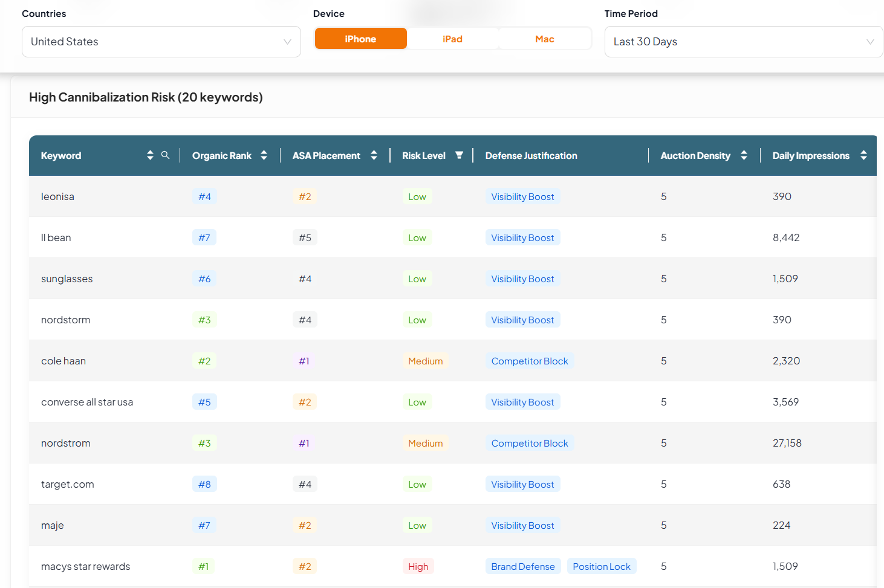Image resolution: width=884 pixels, height=588 pixels.
Task: Open the Countries dropdown
Action: [161, 42]
